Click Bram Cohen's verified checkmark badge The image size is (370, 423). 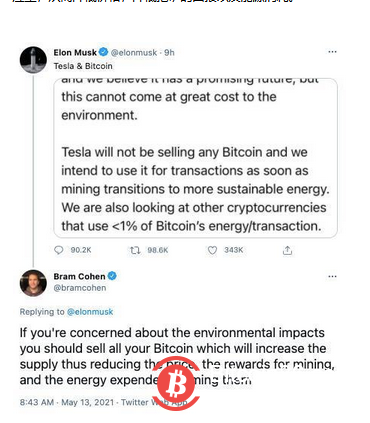click(112, 276)
